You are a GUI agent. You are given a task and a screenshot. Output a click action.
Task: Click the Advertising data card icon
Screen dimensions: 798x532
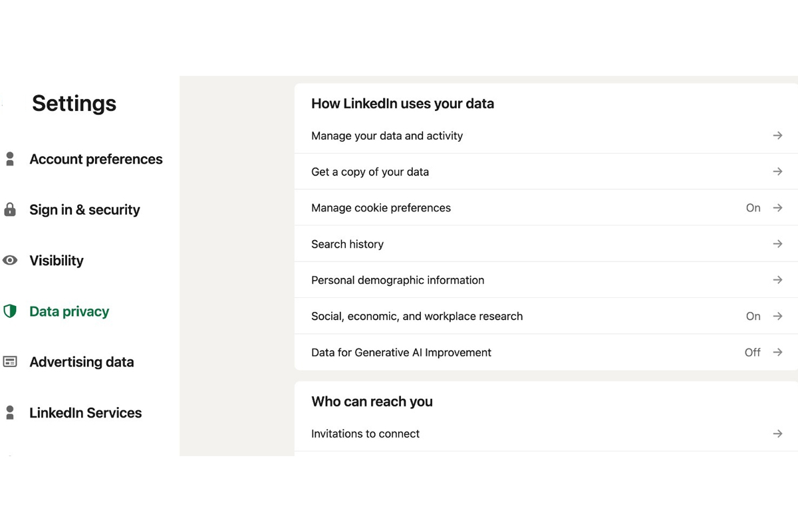tap(10, 362)
